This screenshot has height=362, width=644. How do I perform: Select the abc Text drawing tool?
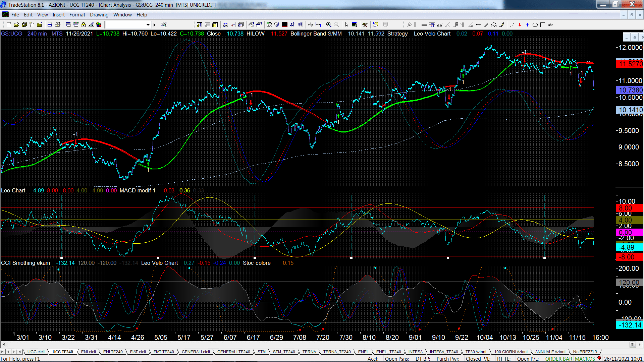point(551,24)
